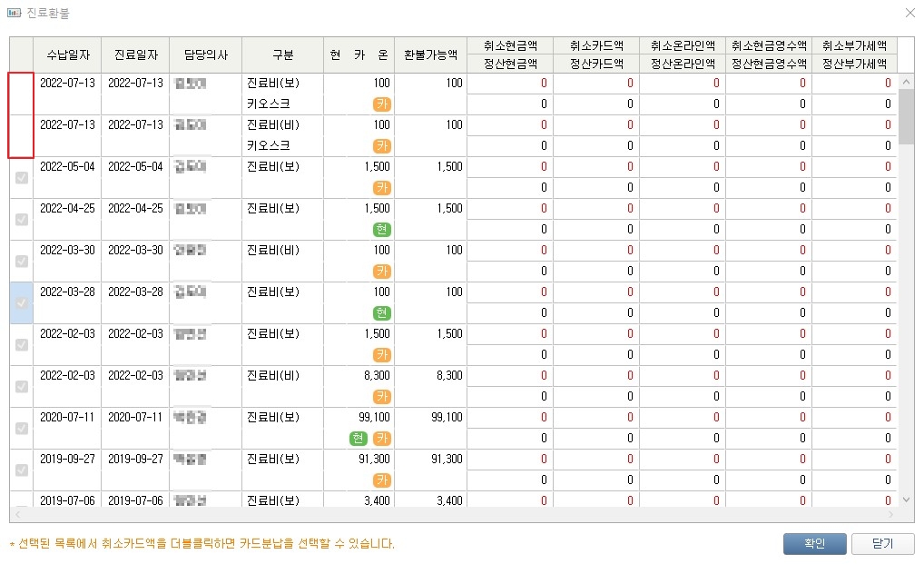
Task: Toggle the checkbox for the 2022-05-04 row
Action: coord(22,178)
